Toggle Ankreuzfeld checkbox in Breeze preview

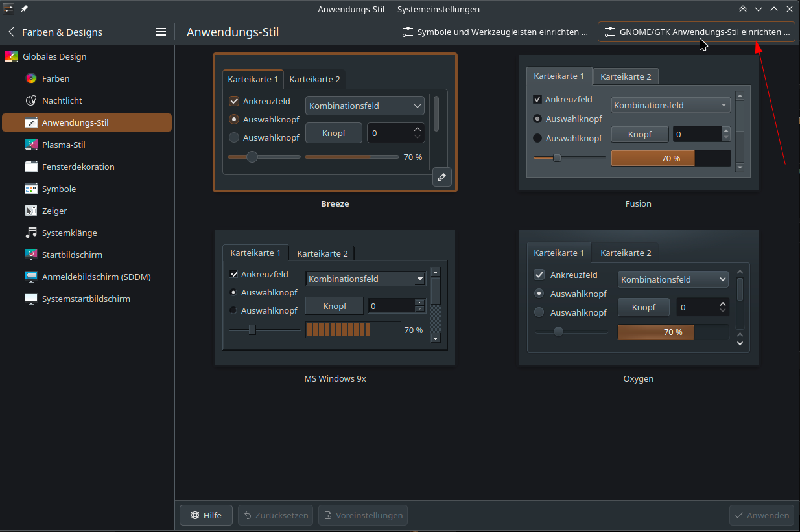[x=234, y=101]
